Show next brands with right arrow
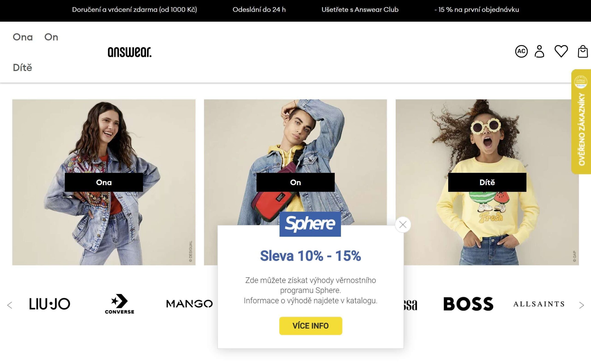The height and width of the screenshot is (364, 591). [x=581, y=305]
